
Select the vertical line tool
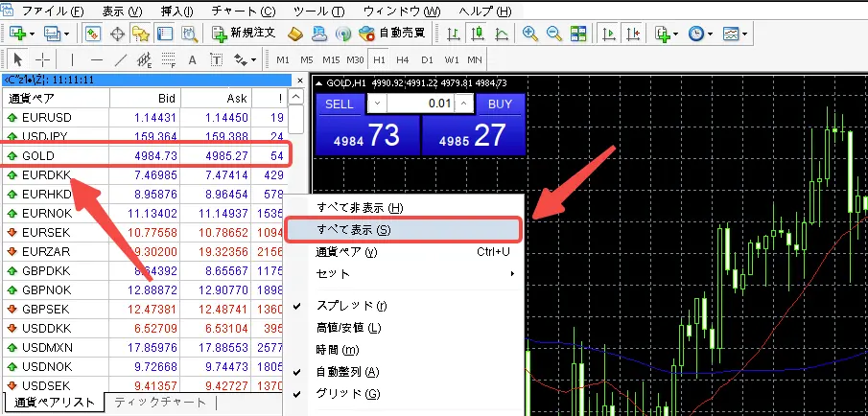click(x=72, y=59)
